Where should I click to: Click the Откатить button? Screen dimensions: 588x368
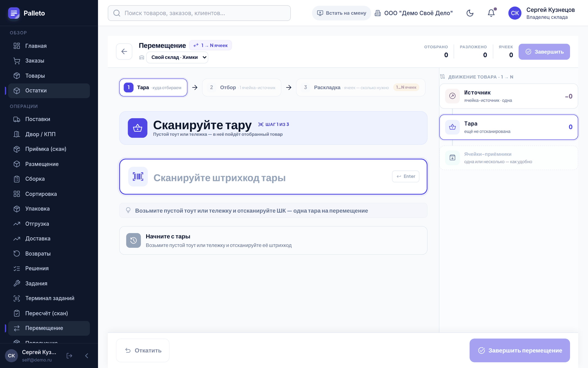click(x=143, y=350)
